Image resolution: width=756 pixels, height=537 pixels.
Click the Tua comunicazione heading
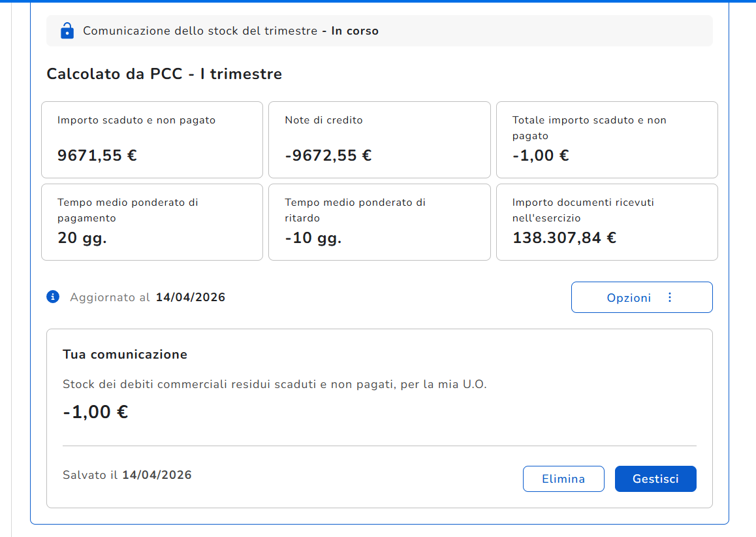point(125,355)
